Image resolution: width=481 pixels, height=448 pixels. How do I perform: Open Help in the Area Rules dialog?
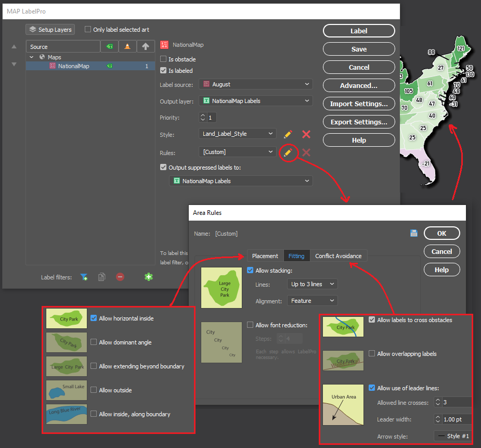[x=441, y=270]
